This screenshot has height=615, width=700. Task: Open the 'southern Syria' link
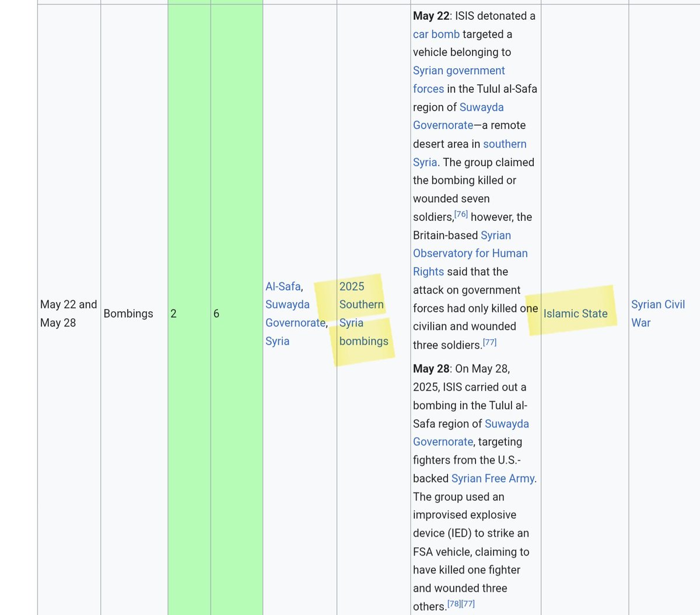(470, 153)
